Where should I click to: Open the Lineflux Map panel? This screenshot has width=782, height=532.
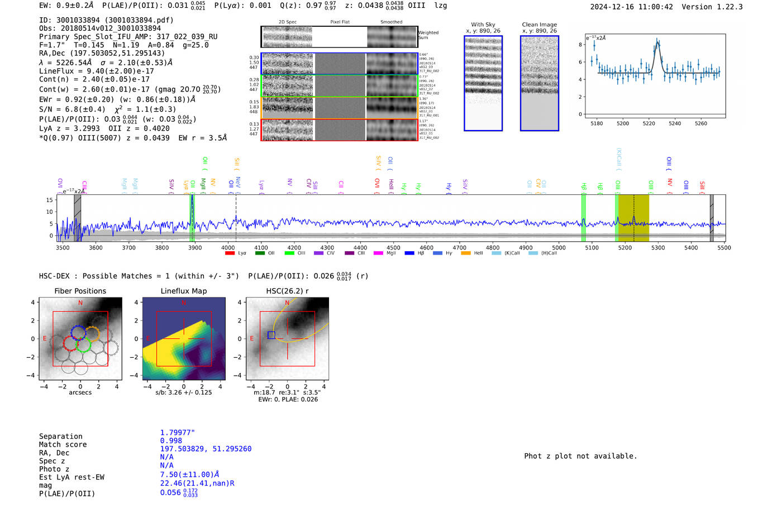tap(184, 339)
